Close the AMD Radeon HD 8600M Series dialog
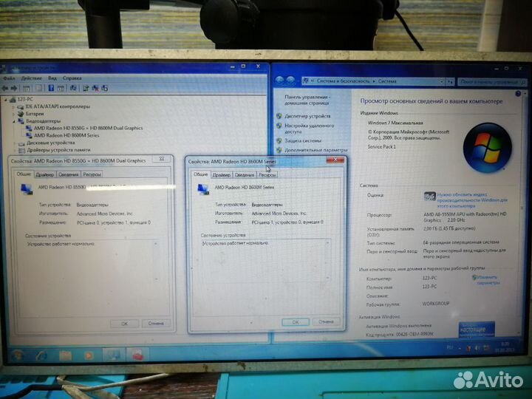The height and width of the screenshot is (399, 532). pyautogui.click(x=335, y=160)
